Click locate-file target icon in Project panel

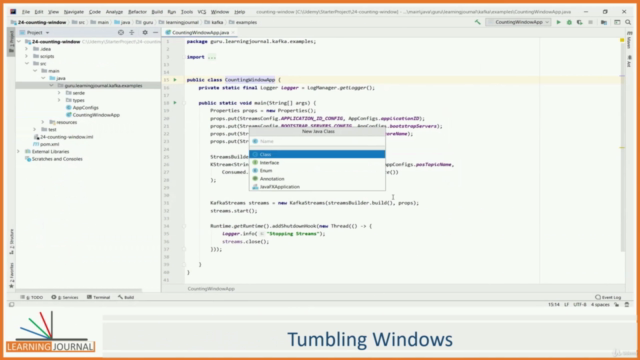click(121, 32)
